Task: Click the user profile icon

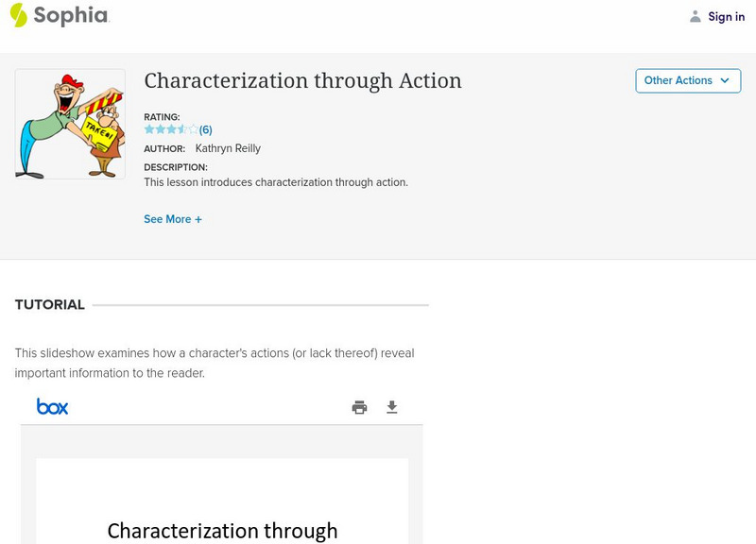Action: click(696, 16)
